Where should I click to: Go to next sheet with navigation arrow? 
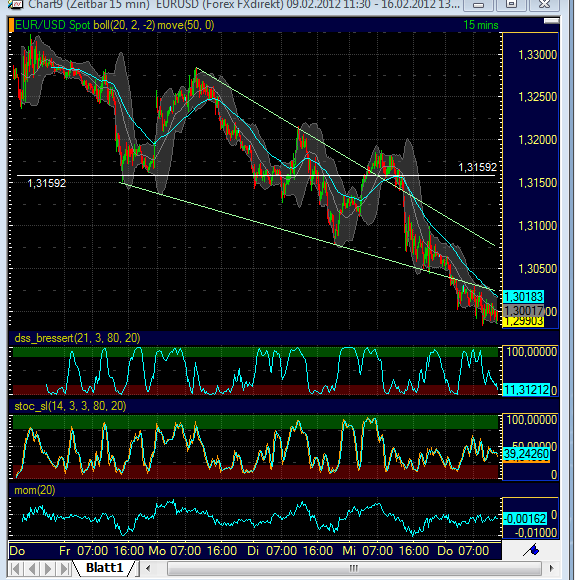(48, 568)
